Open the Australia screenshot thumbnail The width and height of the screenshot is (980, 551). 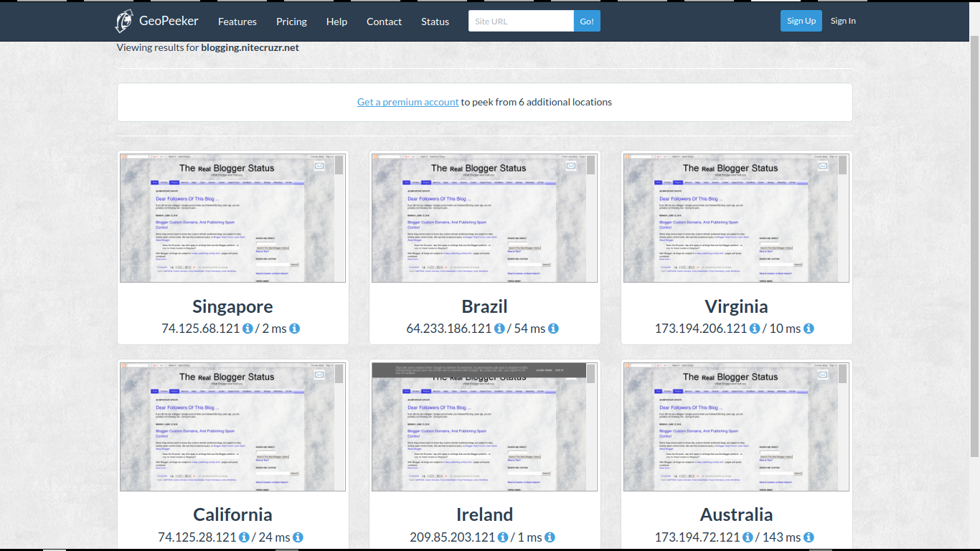pyautogui.click(x=736, y=426)
